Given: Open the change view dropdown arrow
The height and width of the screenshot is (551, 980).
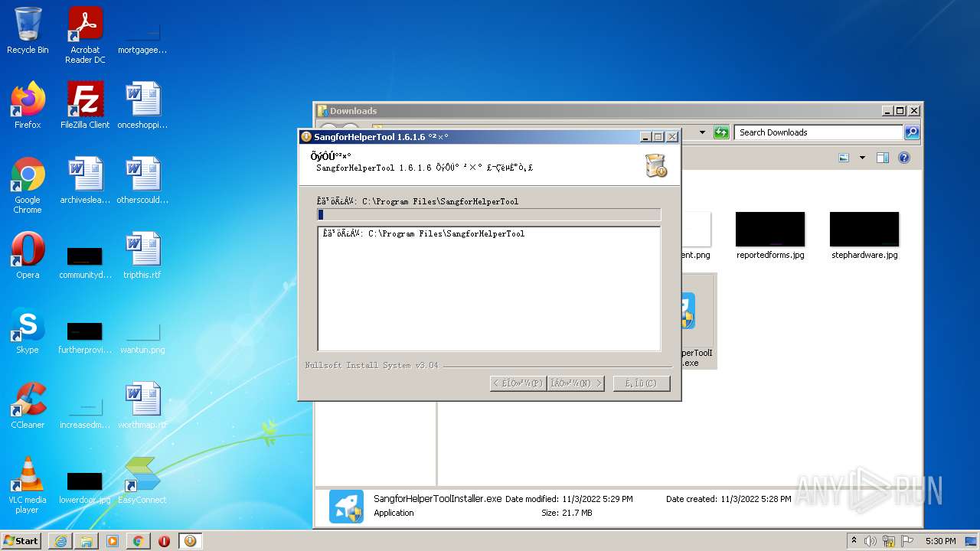Looking at the screenshot, I should point(862,158).
